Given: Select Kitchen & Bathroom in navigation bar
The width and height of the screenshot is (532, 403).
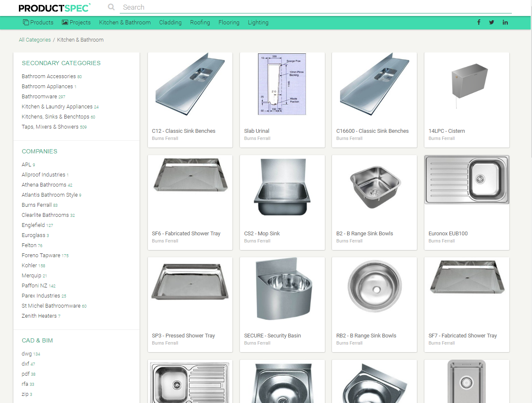Looking at the screenshot, I should [125, 22].
